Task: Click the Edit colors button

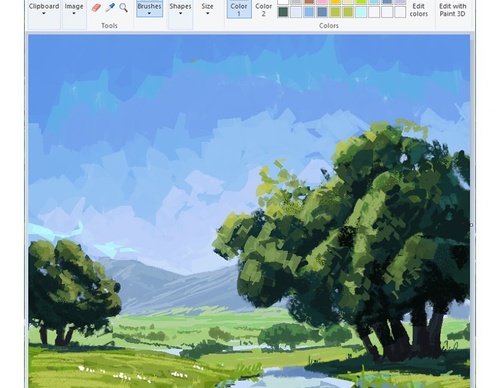Action: [419, 10]
